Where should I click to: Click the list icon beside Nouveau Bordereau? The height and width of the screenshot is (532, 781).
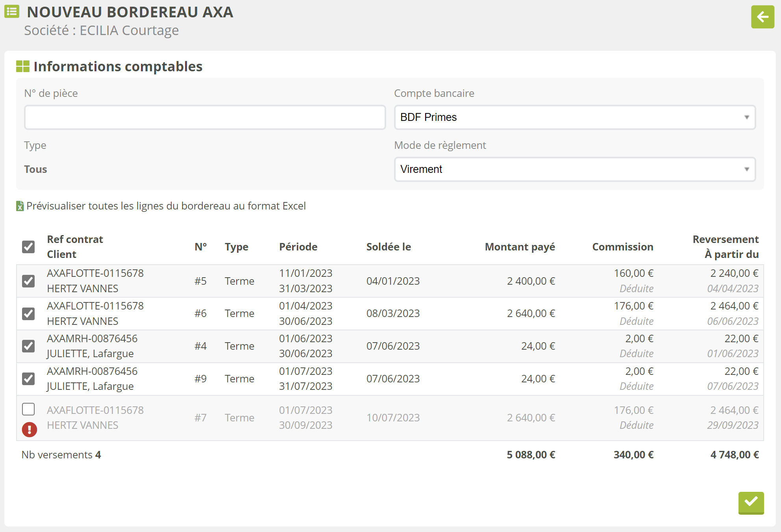click(x=12, y=11)
